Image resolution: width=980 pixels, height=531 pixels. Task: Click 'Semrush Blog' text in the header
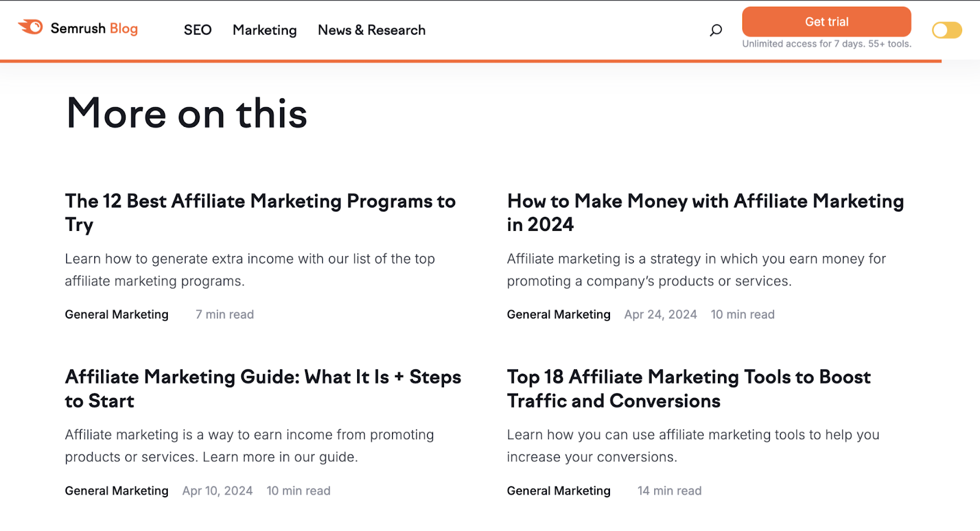pos(94,28)
